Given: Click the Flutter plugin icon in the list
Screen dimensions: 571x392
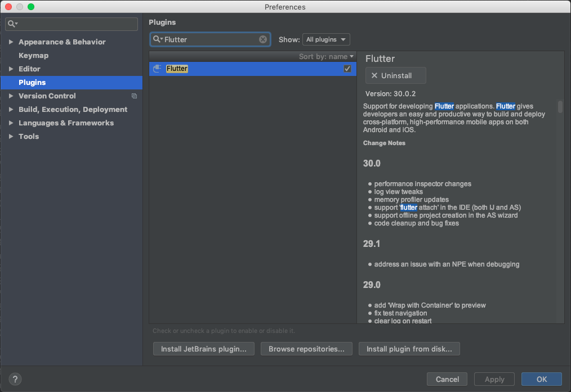Looking at the screenshot, I should (157, 69).
